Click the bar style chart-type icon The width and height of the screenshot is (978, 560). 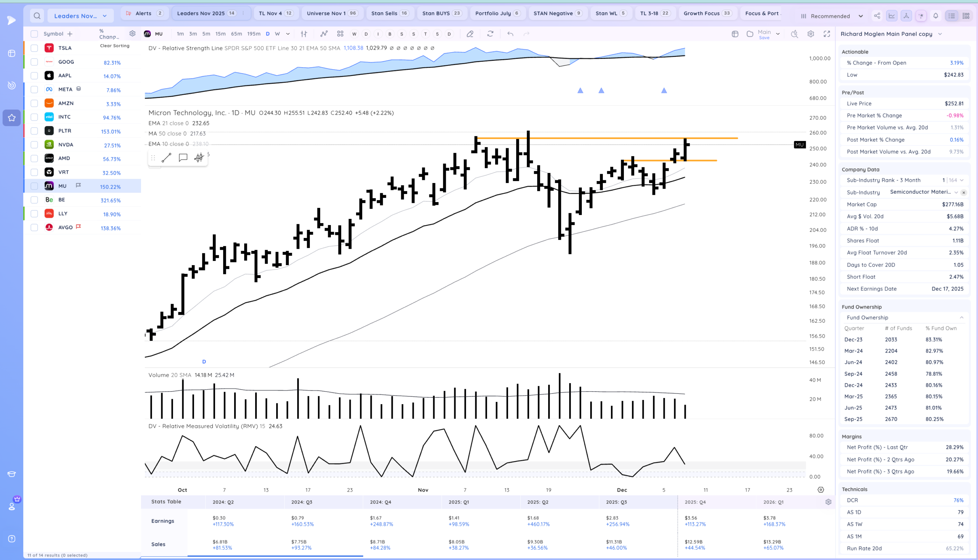(x=304, y=34)
